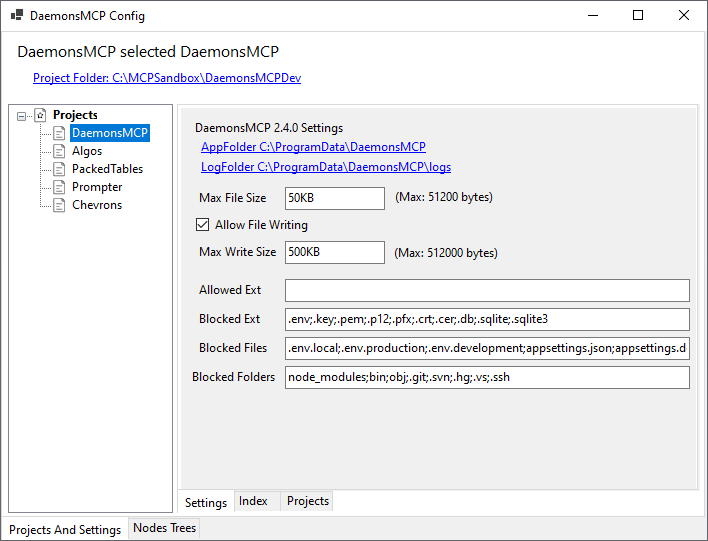Open the LogFolder logs link
Viewport: 708px width, 541px height.
[x=326, y=167]
